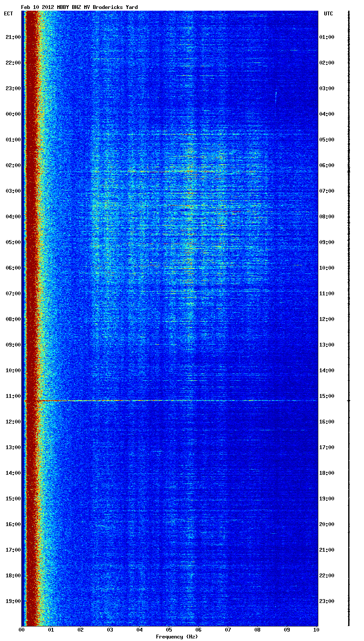Pick the UTC axis label '17:00'
364x641 pixels.
[x=327, y=447]
